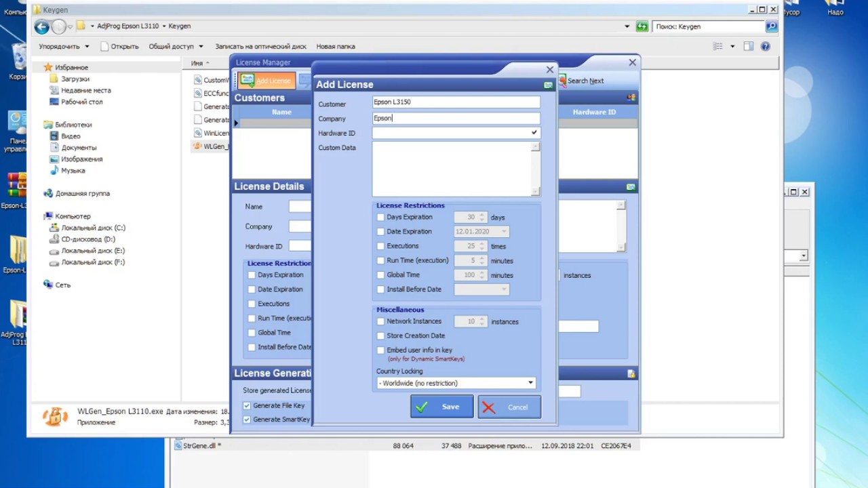Select the WinLicen file in Explorer list
Image resolution: width=868 pixels, height=488 pixels.
click(x=212, y=133)
